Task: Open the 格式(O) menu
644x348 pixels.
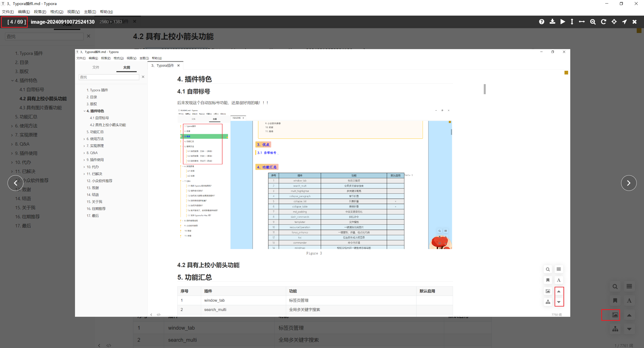Action: tap(57, 12)
